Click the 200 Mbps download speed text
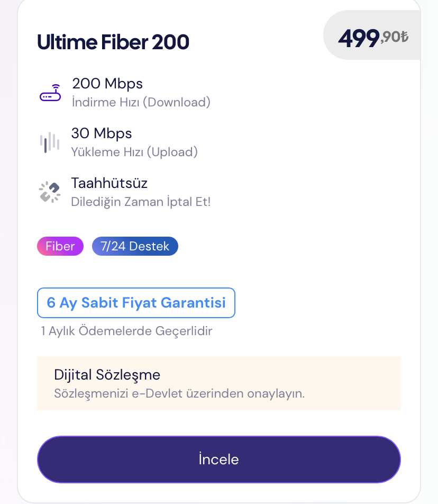Image resolution: width=438 pixels, height=504 pixels. pos(107,84)
